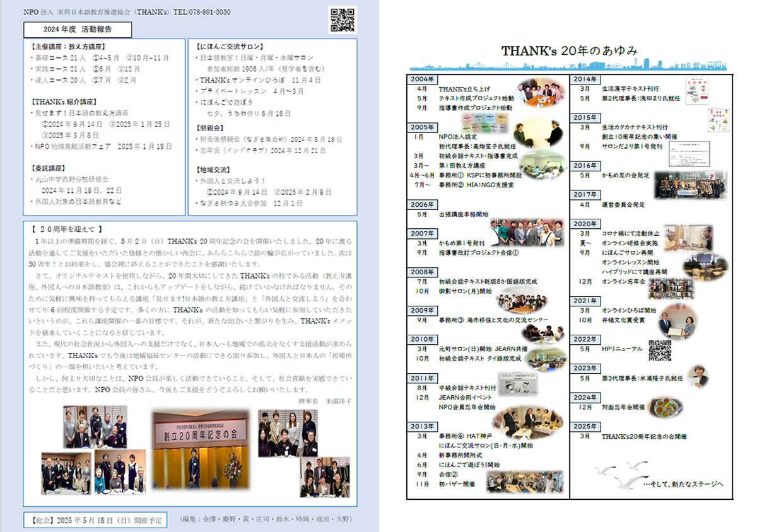This screenshot has width=757, height=532.
Task: Select the '運営委員会発足' timeline entry
Action: 623,205
